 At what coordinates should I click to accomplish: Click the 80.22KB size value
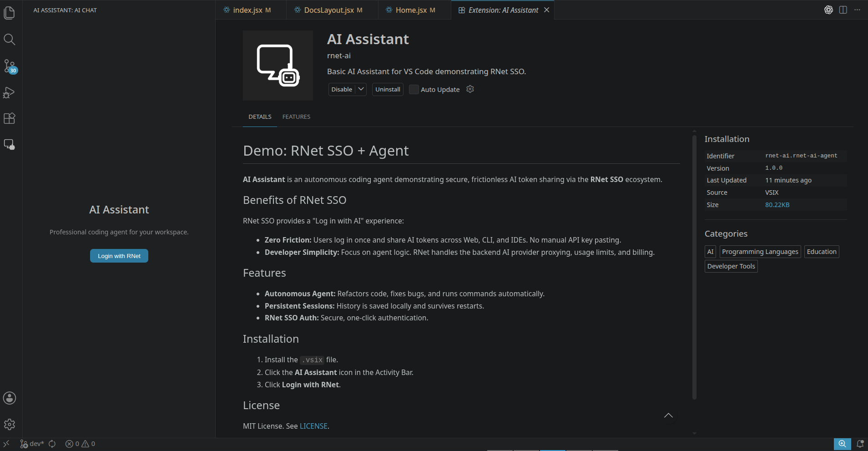click(x=777, y=205)
